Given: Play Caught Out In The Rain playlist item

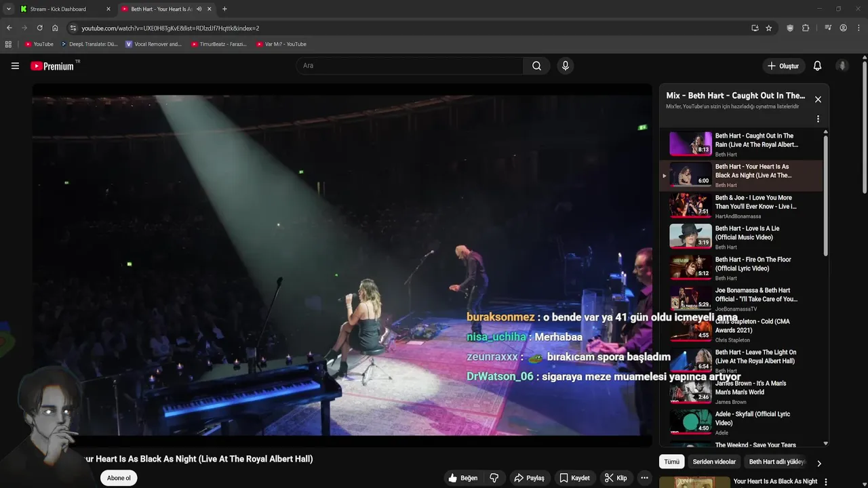Looking at the screenshot, I should [741, 144].
